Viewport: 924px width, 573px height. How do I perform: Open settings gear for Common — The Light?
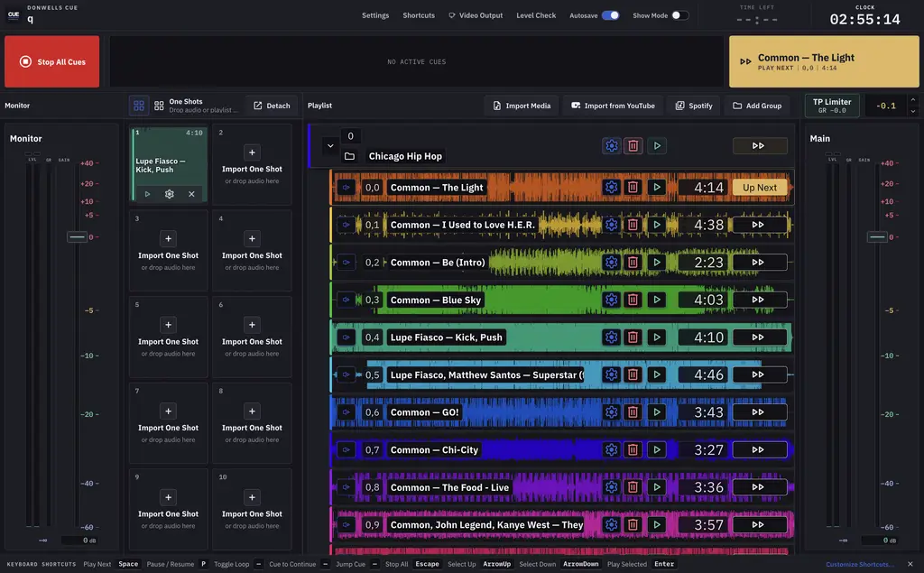point(611,188)
